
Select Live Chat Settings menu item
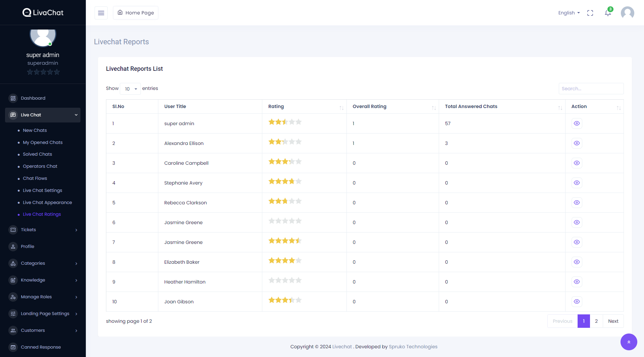point(42,191)
